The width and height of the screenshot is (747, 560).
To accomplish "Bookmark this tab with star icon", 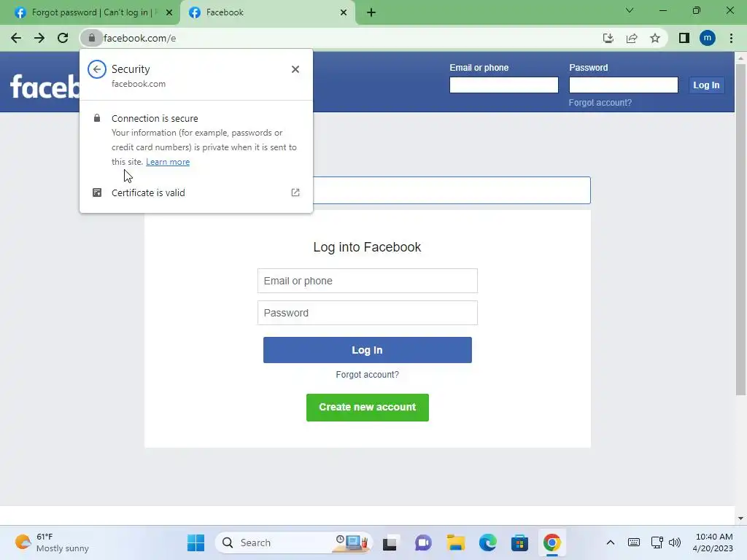I will pos(655,38).
